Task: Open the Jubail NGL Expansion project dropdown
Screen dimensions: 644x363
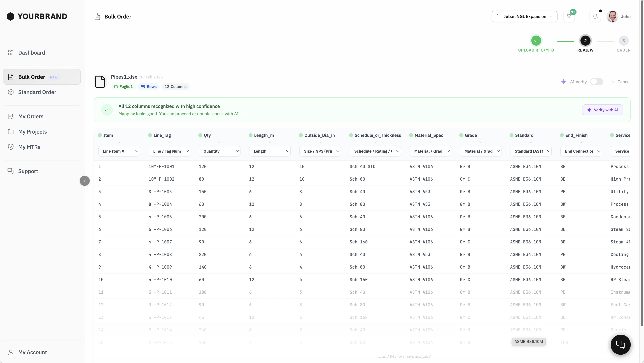Action: coord(524,16)
